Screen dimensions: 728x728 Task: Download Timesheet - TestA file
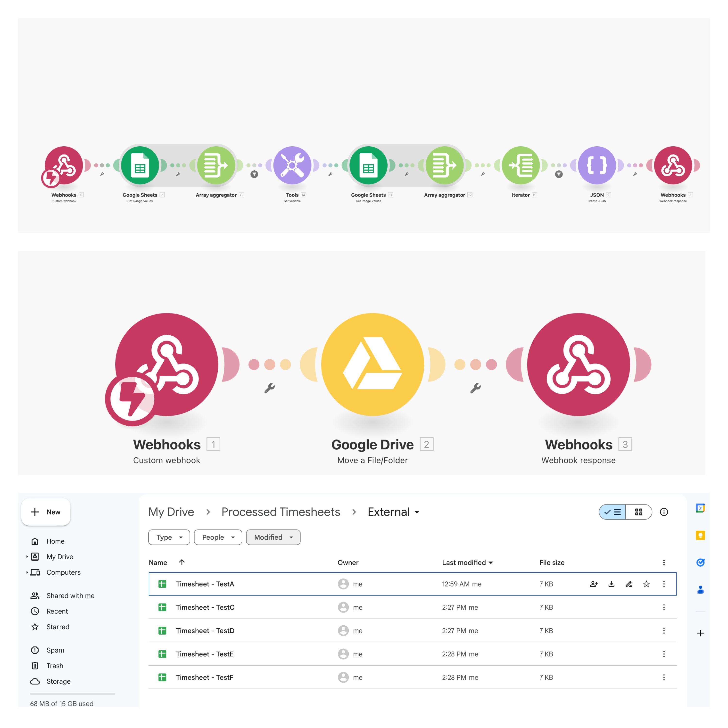[x=611, y=584]
